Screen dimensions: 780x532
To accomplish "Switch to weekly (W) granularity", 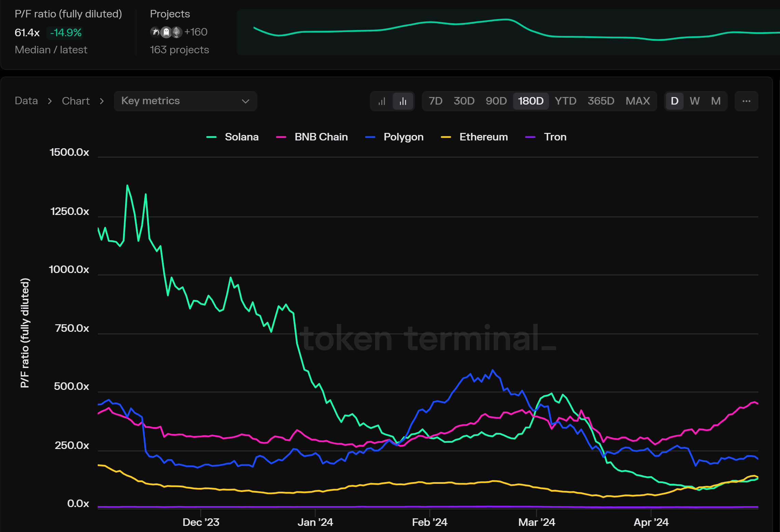I will click(694, 101).
